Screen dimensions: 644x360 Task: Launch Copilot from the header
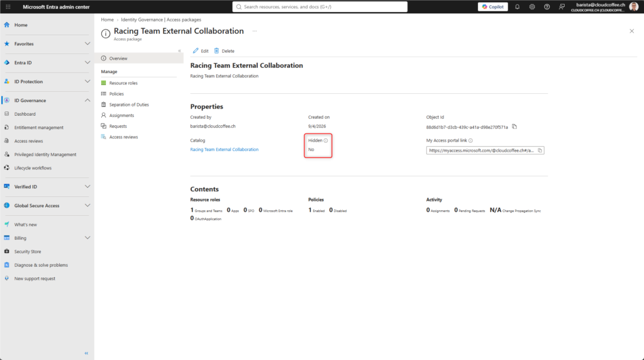pyautogui.click(x=492, y=6)
